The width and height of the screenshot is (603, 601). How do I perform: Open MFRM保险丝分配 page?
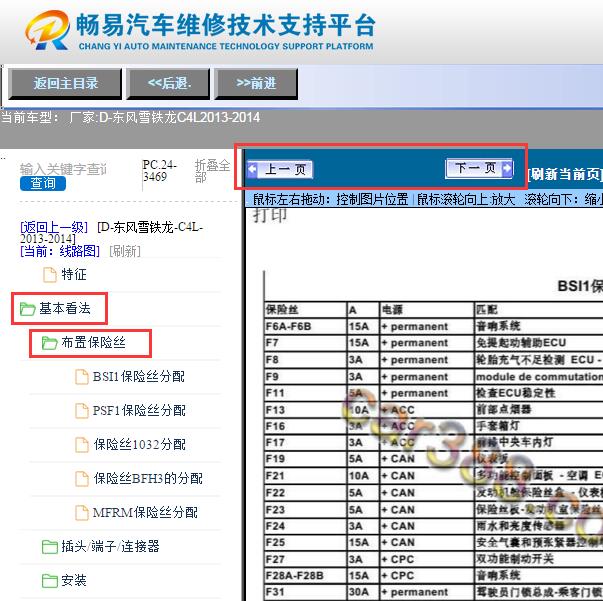click(x=145, y=512)
